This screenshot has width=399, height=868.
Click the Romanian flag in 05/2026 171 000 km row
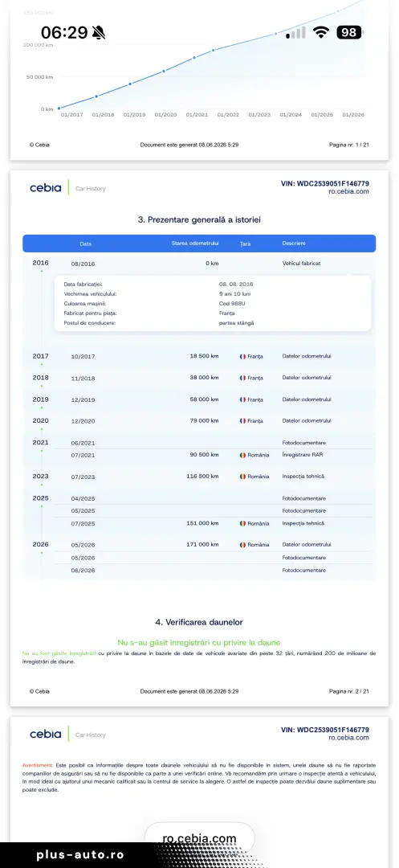(242, 545)
